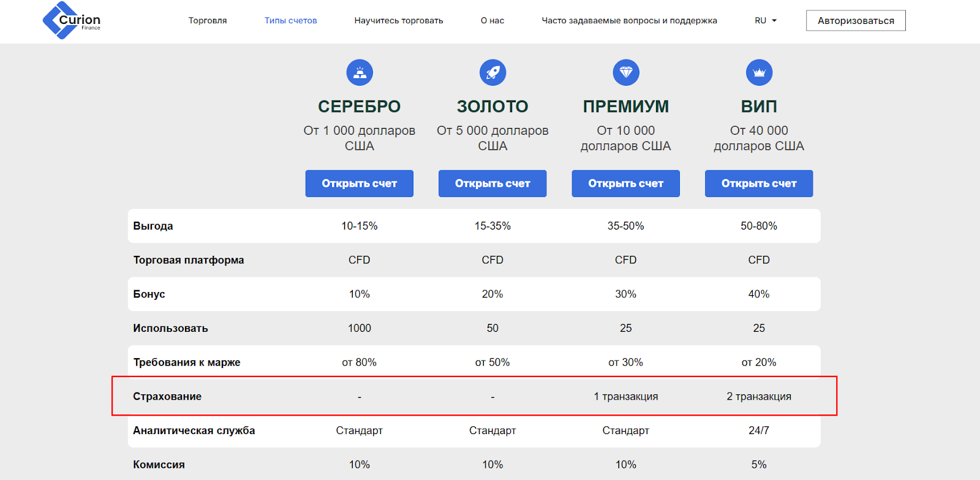Click the ВИП crown icon
The height and width of the screenshot is (480, 980).
point(759,73)
